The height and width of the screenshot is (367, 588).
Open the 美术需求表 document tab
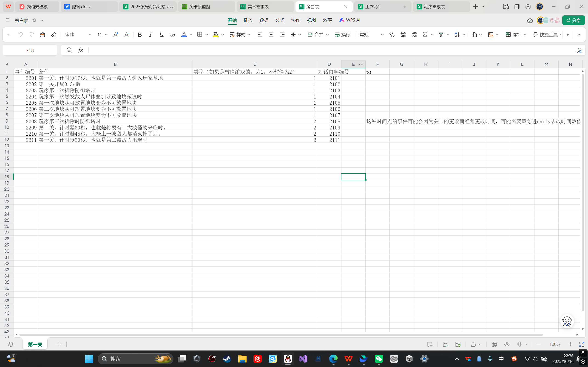coord(258,7)
